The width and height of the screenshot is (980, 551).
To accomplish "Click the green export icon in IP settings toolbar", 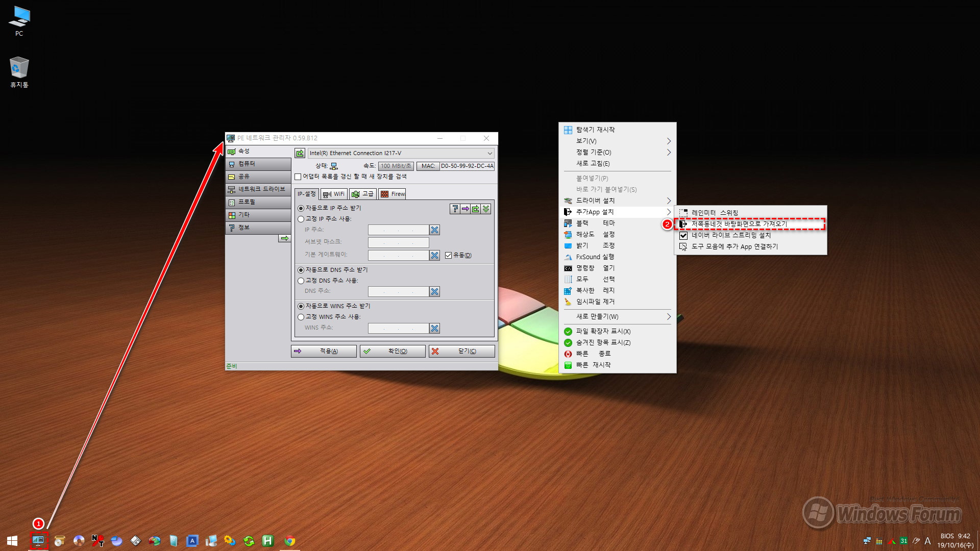I will (x=476, y=209).
